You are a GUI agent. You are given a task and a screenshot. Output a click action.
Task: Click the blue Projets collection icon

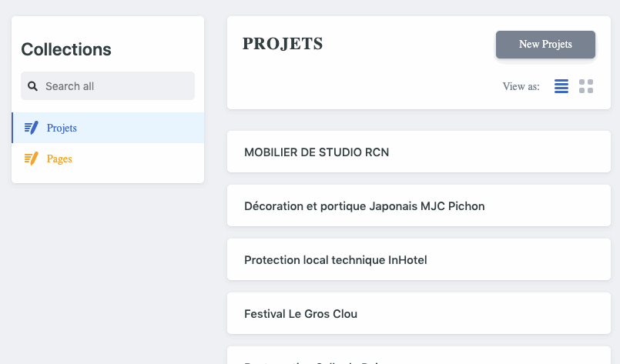coord(32,128)
